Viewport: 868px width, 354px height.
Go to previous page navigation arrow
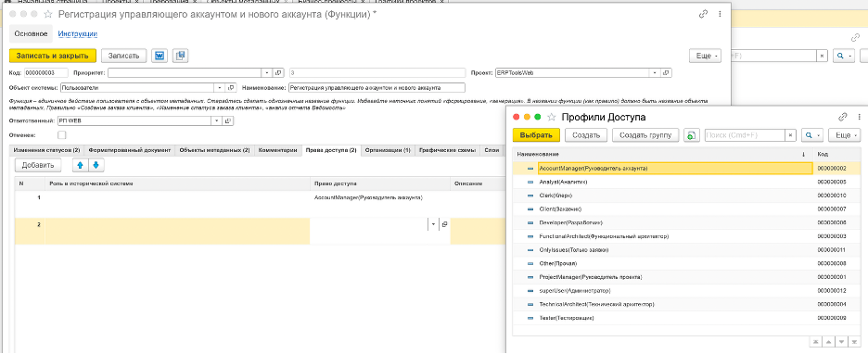(x=829, y=341)
